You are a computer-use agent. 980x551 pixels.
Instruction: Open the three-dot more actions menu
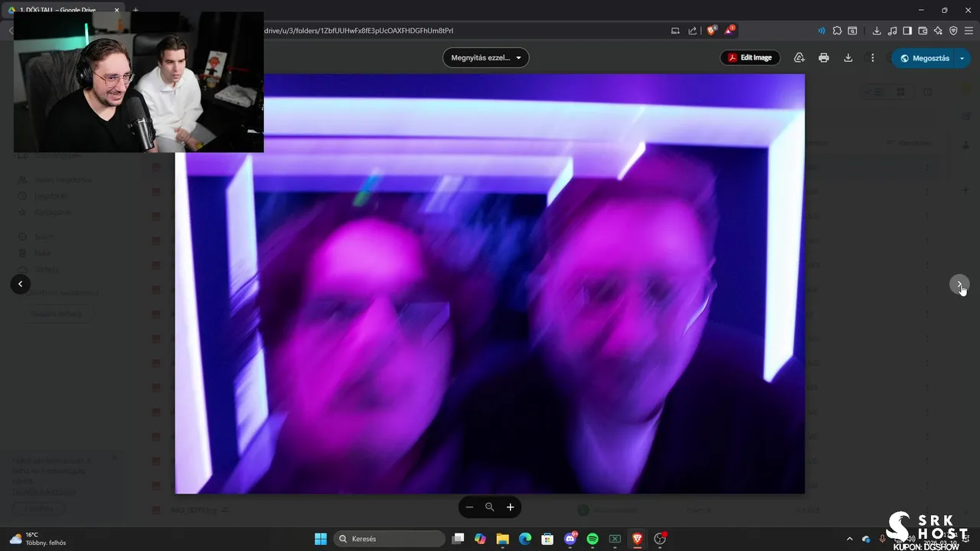pyautogui.click(x=872, y=57)
